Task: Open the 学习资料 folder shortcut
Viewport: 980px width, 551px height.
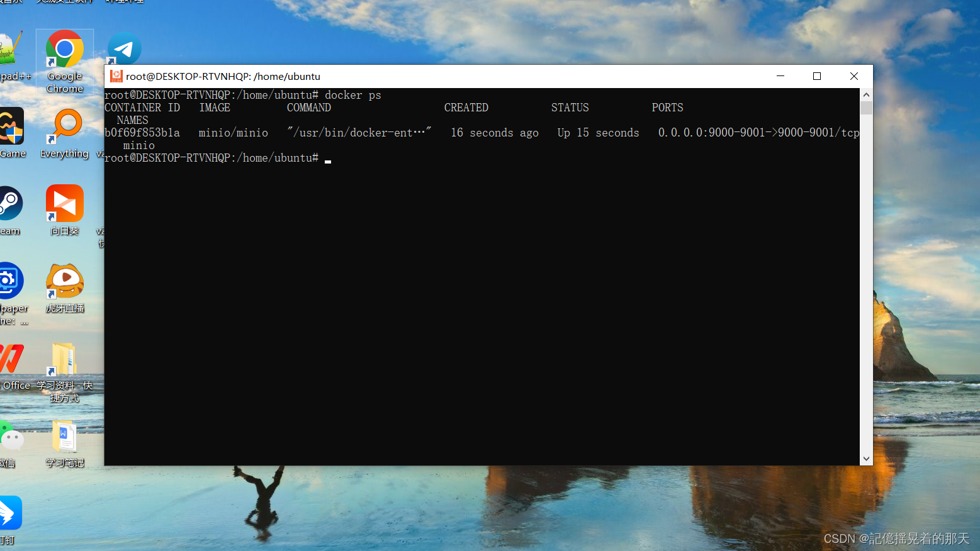Action: point(65,372)
